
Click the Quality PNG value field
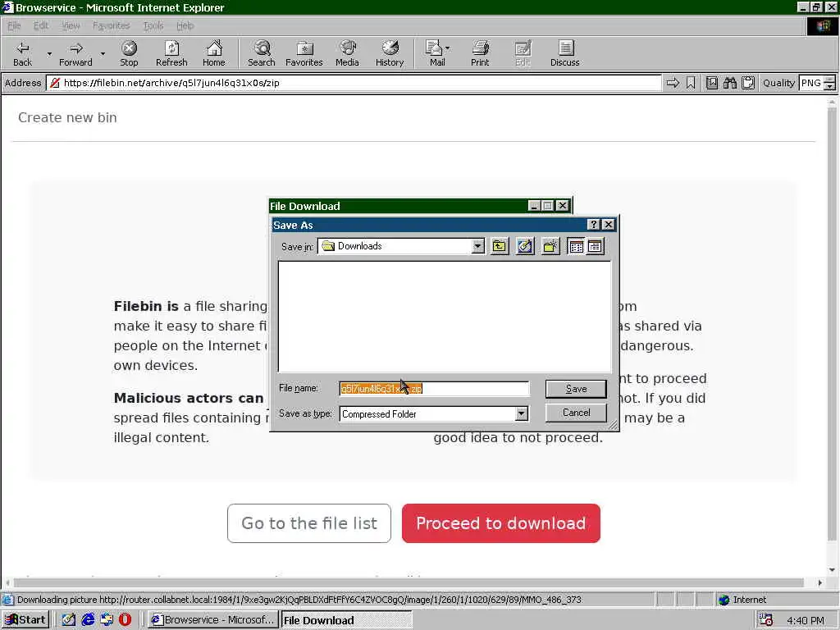coord(811,83)
